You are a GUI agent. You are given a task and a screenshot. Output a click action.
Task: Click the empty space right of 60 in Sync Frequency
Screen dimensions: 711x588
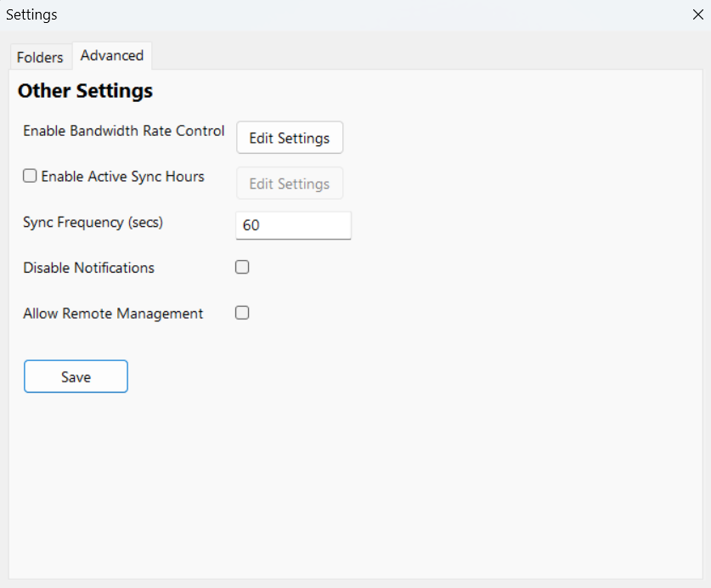pos(314,225)
